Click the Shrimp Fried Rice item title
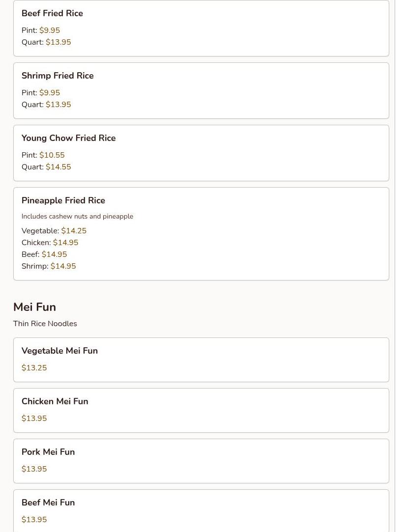This screenshot has width=405, height=532. coord(58,76)
